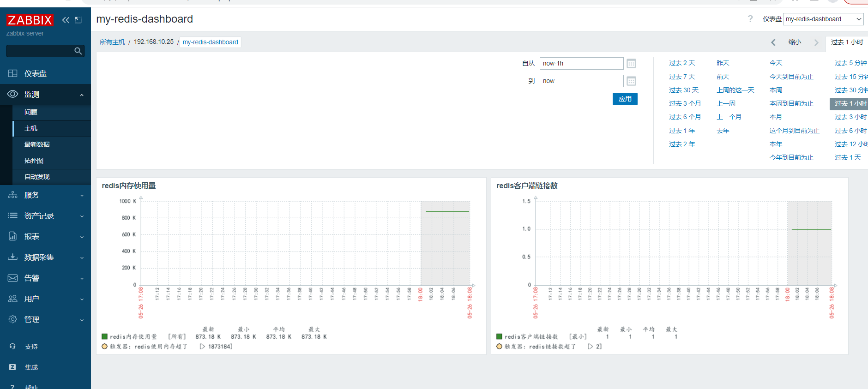Open 仪表盘 dashboard menu item
Screen dimensions: 868x389
click(45, 73)
